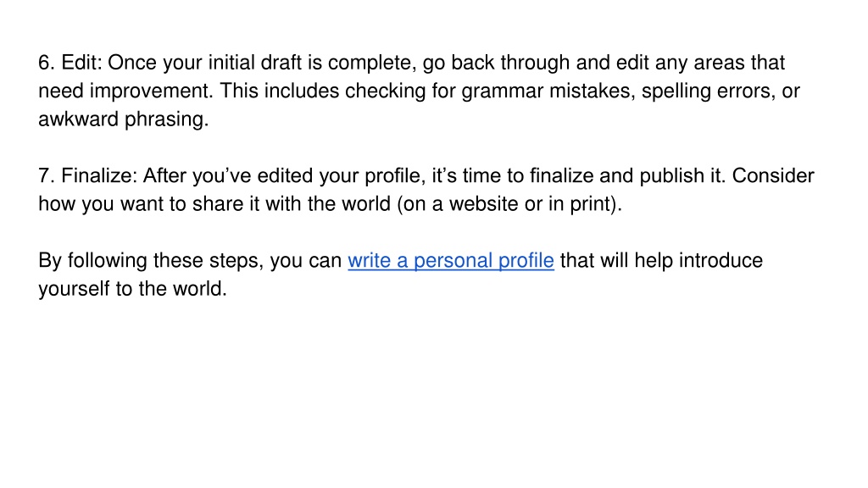Click the number "7." at paragraph start

47,176
